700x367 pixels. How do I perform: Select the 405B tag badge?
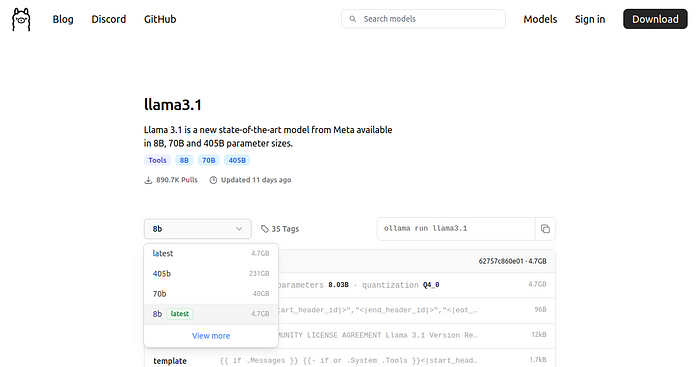tap(237, 160)
